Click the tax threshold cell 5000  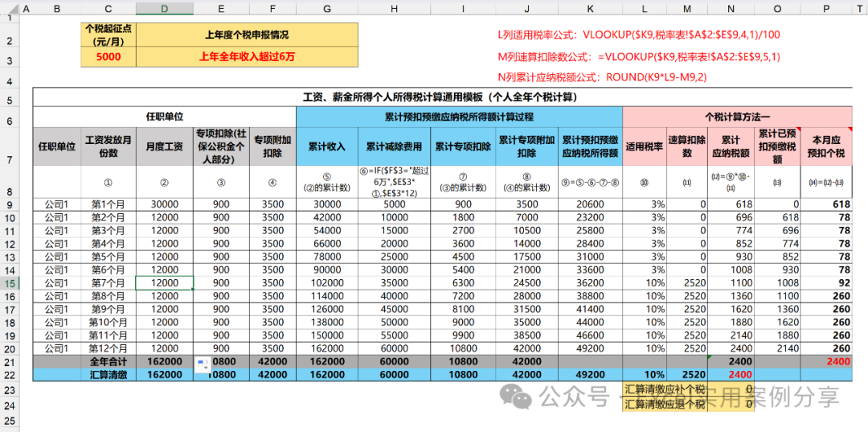108,57
